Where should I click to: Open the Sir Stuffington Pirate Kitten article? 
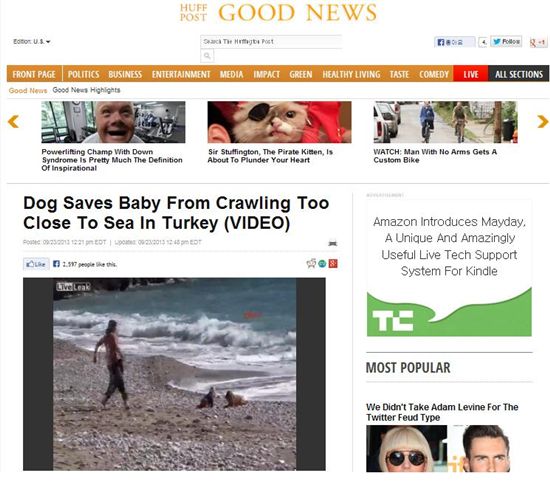[x=270, y=156]
